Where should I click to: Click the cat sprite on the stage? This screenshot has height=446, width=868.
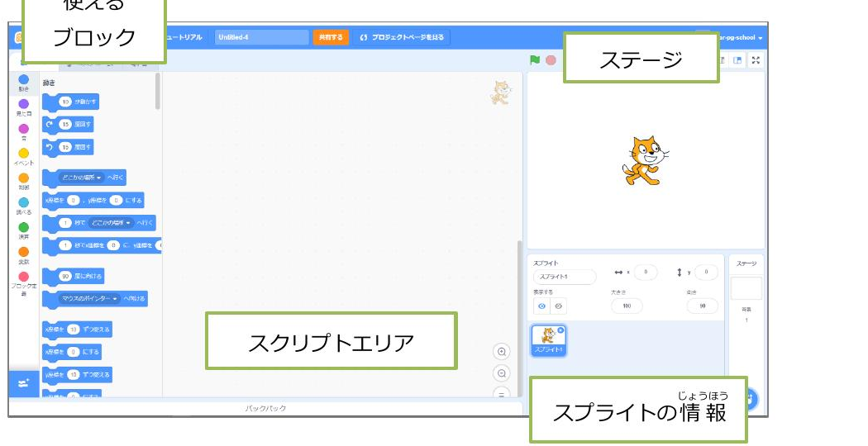(646, 160)
